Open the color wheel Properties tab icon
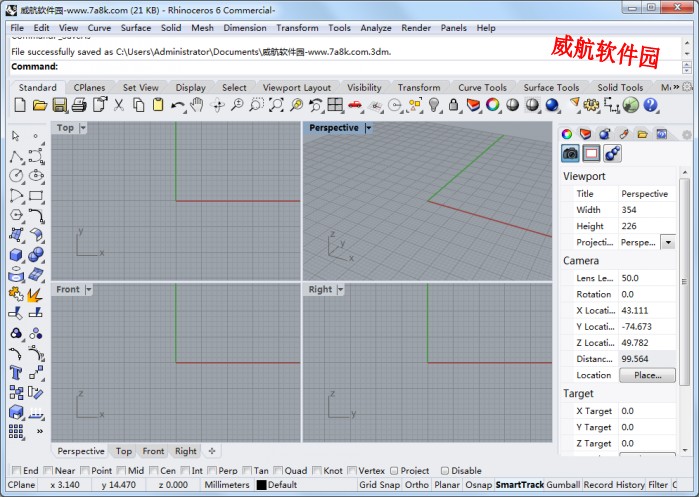Viewport: 699px width, 497px height. point(567,134)
